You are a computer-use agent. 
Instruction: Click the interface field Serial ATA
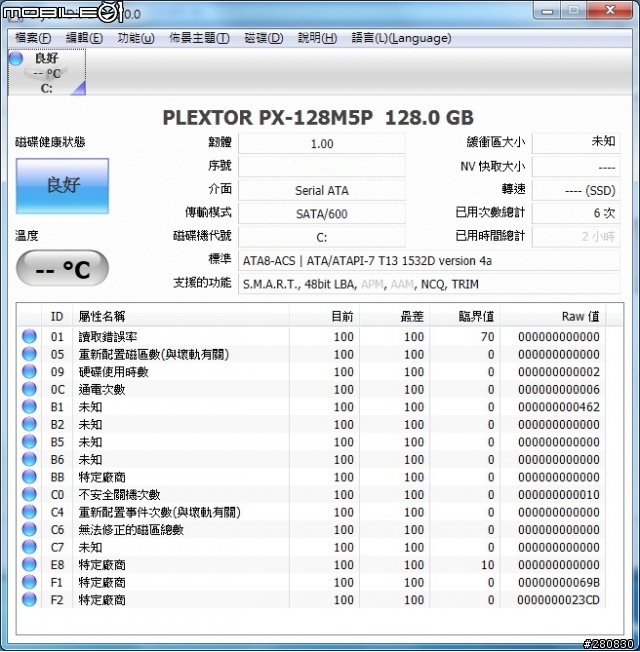322,190
